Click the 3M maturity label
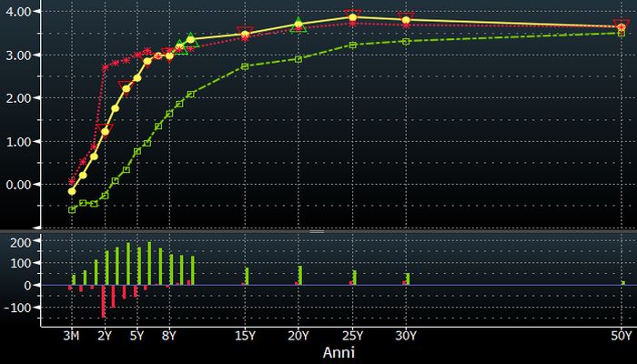The width and height of the screenshot is (637, 364). click(x=71, y=336)
